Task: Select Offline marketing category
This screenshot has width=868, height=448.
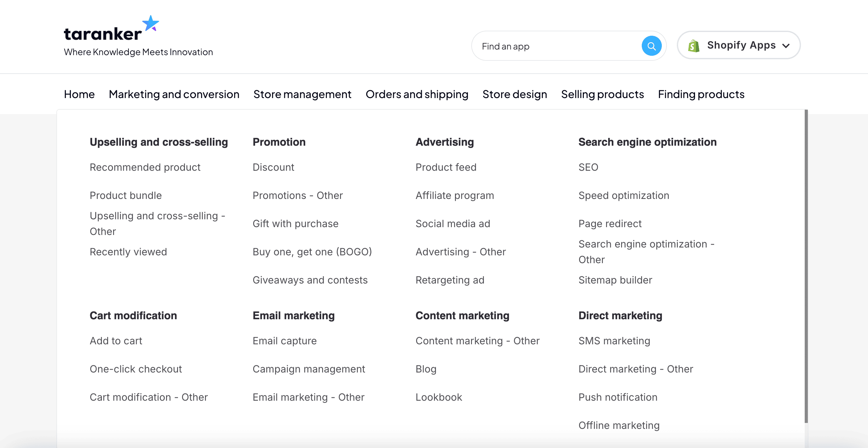Action: (619, 425)
